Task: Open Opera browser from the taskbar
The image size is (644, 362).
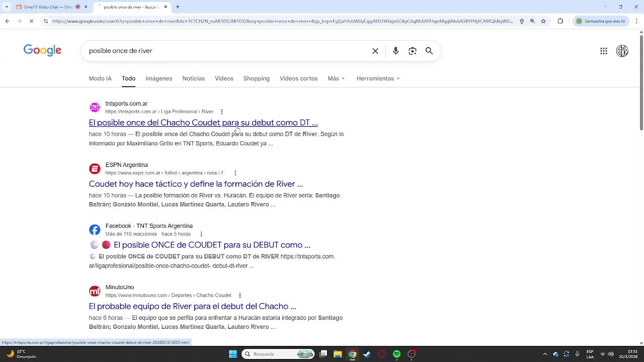Action: click(382, 354)
